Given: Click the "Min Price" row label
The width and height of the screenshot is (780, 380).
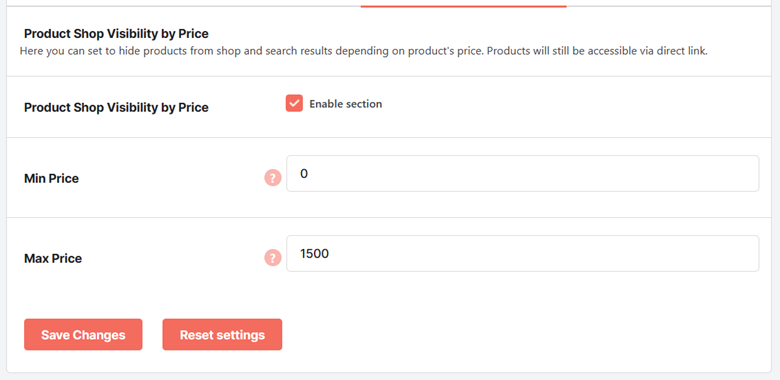Looking at the screenshot, I should coord(51,178).
